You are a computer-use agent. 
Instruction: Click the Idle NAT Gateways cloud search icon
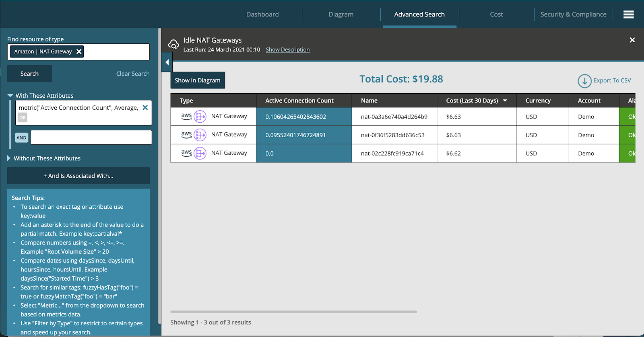[173, 44]
